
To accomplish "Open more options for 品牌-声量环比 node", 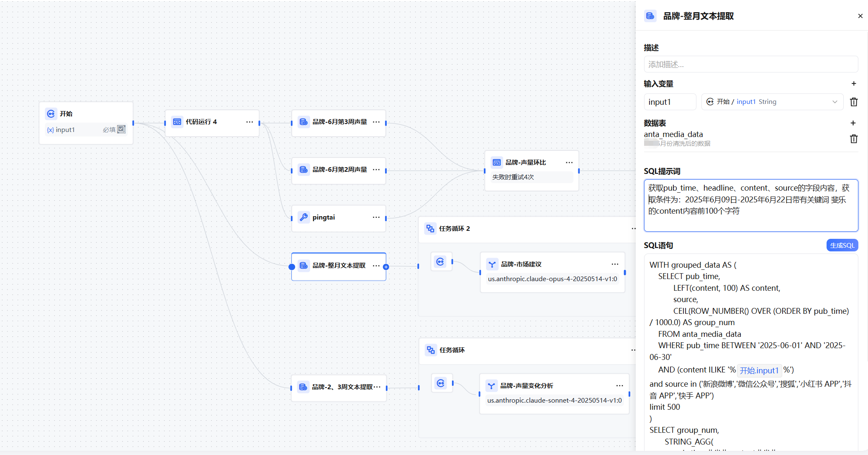I will [569, 163].
